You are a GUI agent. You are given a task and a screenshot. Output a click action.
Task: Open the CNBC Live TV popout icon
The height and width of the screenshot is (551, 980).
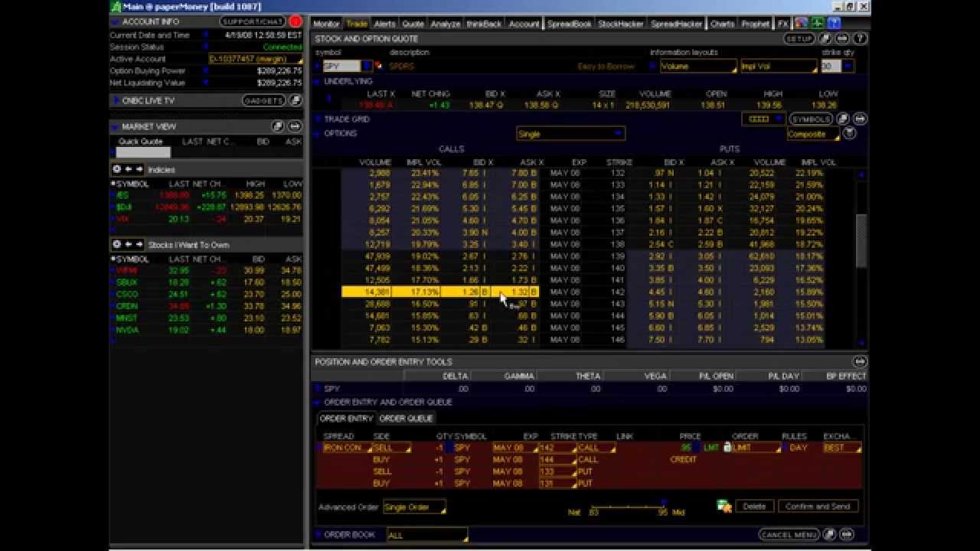tap(295, 100)
